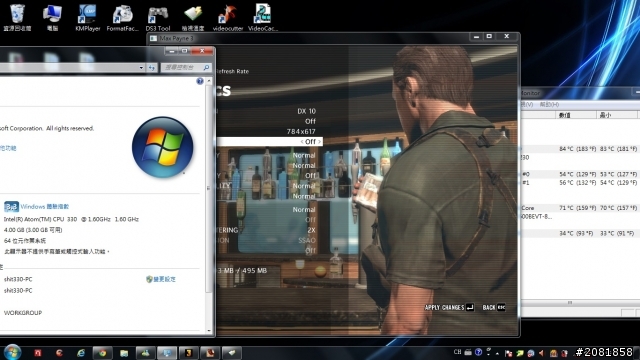
Task: Open the Computer desktop icon
Action: click(52, 17)
